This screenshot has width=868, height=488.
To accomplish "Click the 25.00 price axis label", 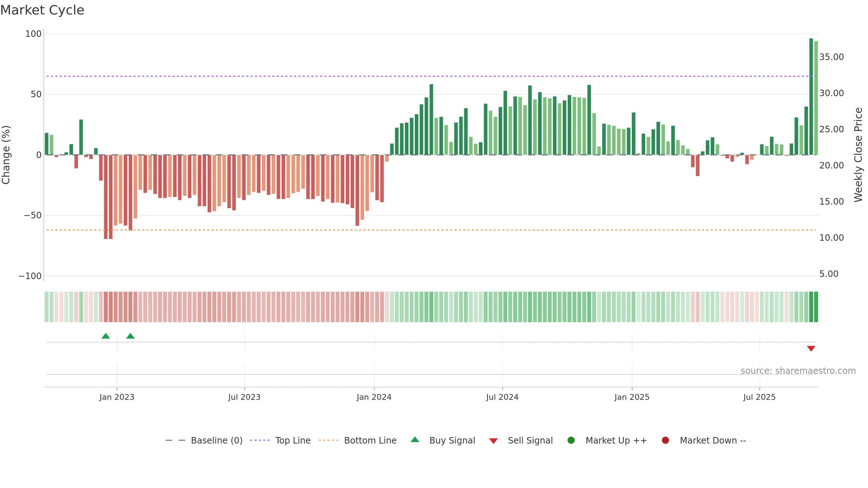I will (x=831, y=129).
